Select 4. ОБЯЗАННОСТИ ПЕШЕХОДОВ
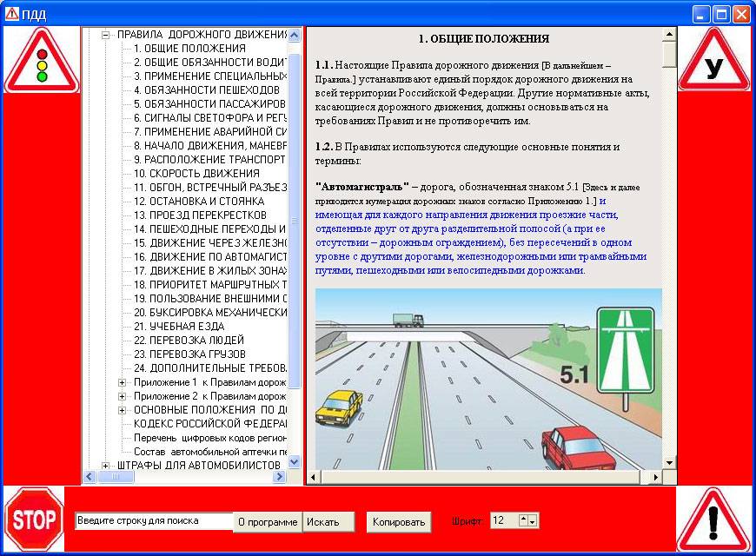The height and width of the screenshot is (556, 756). click(x=206, y=90)
